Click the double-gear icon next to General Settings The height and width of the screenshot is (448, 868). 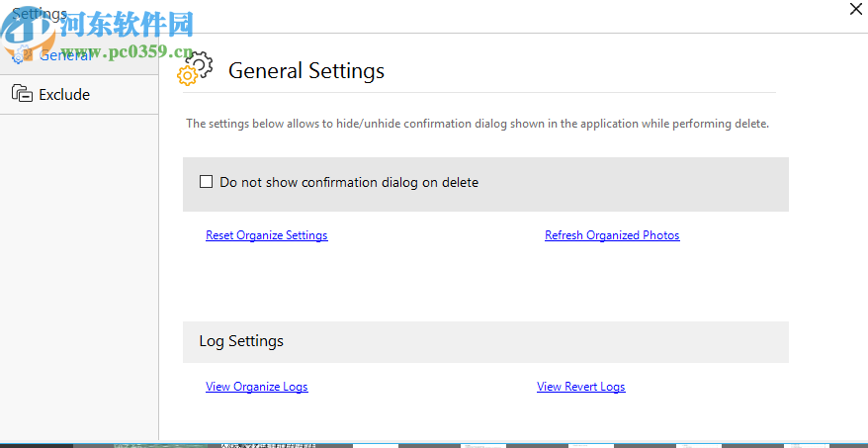195,68
